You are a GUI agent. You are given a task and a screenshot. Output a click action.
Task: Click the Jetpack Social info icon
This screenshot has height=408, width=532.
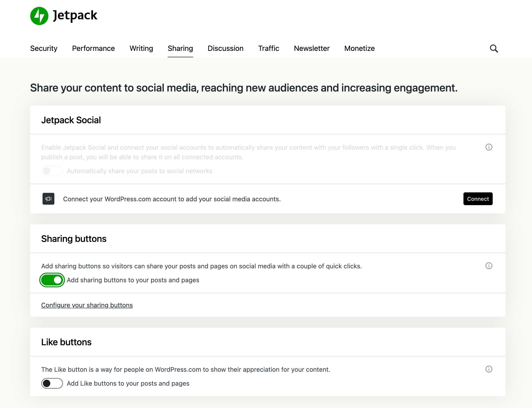click(489, 147)
